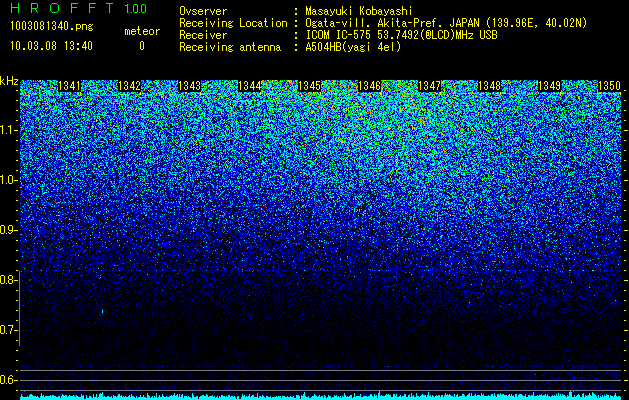The width and height of the screenshot is (629, 400).
Task: Click the 0.7 frequency axis label
Action: point(8,330)
